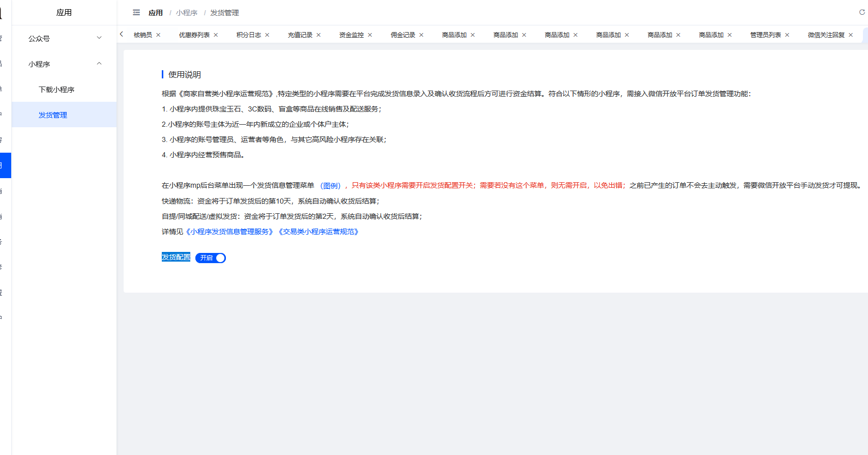Open the 小程序发货信息管理服务 link

(229, 232)
